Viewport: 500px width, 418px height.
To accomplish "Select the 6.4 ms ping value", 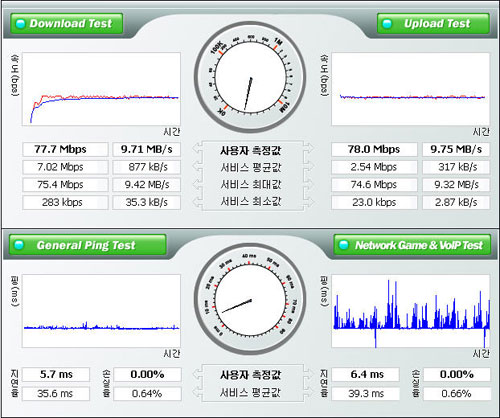I will click(x=366, y=374).
